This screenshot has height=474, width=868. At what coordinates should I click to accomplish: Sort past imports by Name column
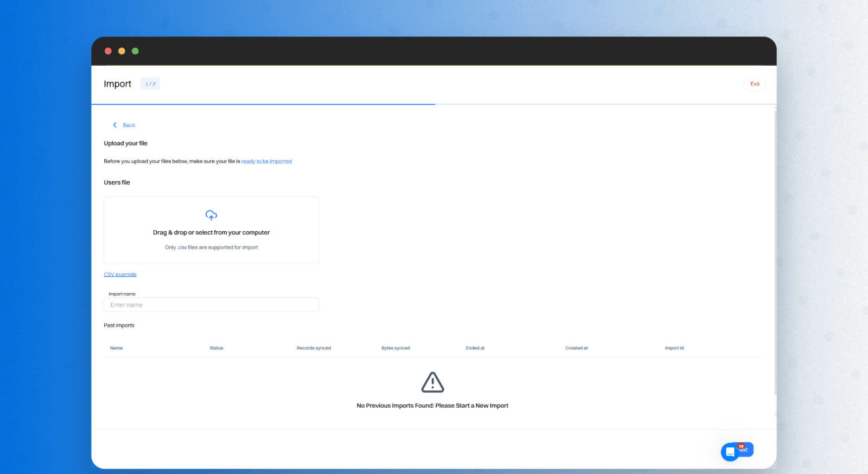(116, 348)
